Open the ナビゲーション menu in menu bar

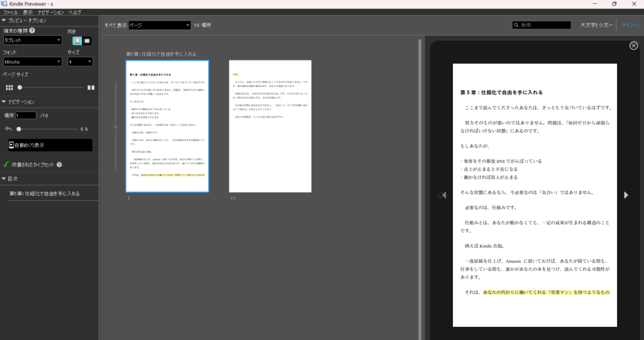pos(50,12)
